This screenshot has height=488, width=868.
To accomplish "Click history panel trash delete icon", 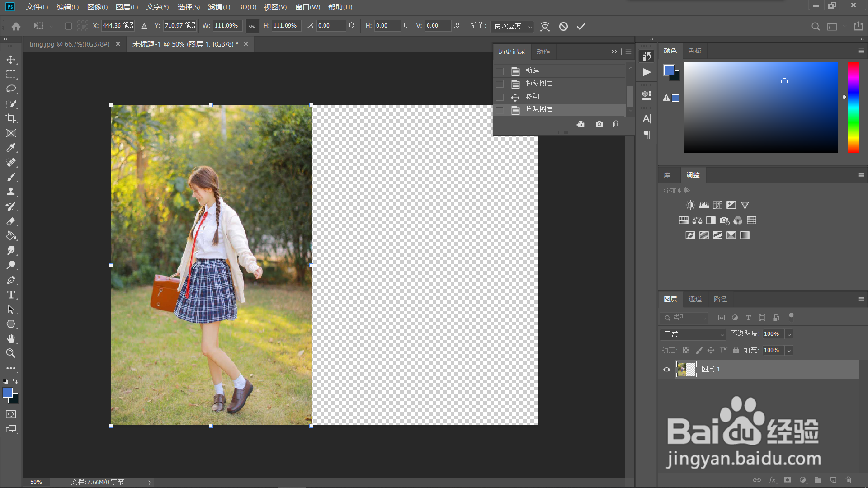I will click(x=616, y=124).
